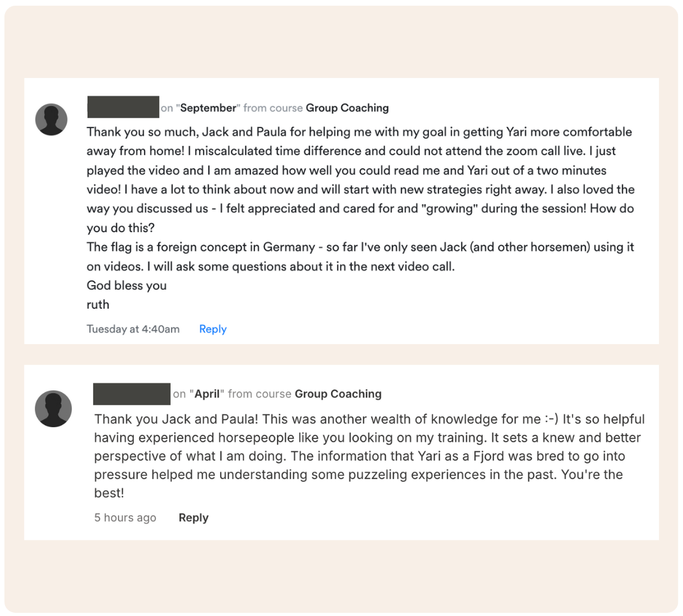Go to Group Coaching course from April comment
This screenshot has height=616, width=683.
(338, 394)
